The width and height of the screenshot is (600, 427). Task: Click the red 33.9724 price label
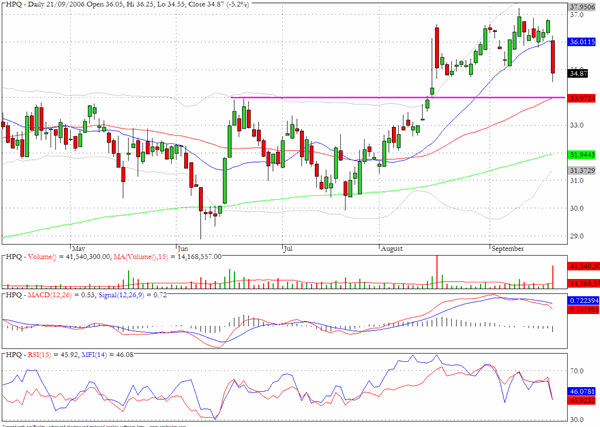(x=582, y=98)
